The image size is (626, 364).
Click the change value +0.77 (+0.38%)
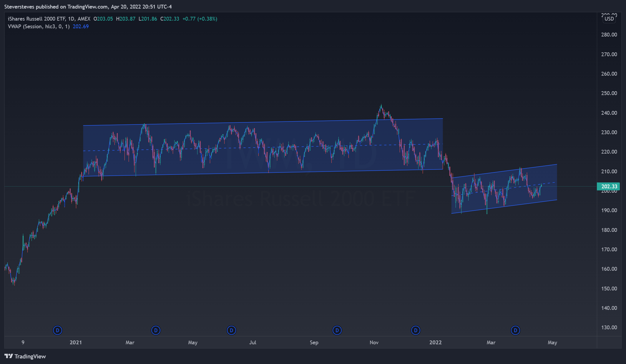[x=200, y=19]
